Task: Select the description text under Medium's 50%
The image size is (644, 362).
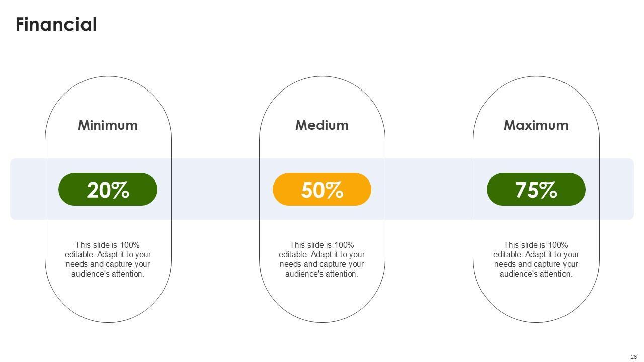Action: coord(322,259)
